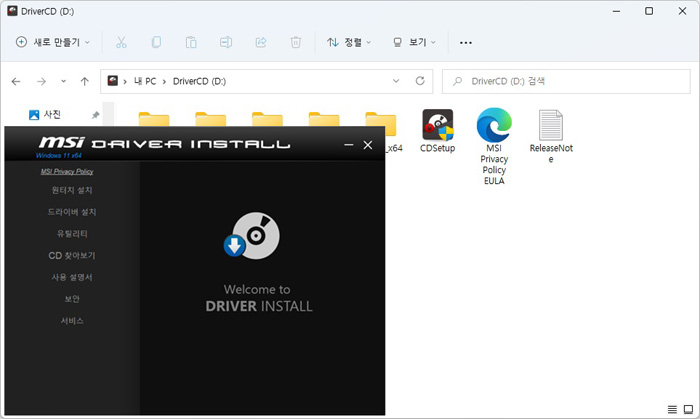The image size is (700, 419).
Task: Switch to large thumbnails view icon
Action: 688,409
